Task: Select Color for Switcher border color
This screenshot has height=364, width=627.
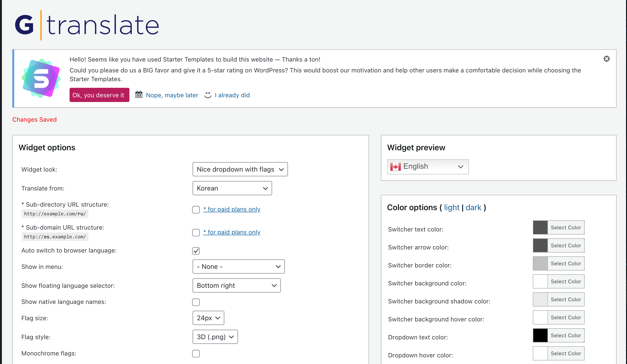Action: coord(565,263)
